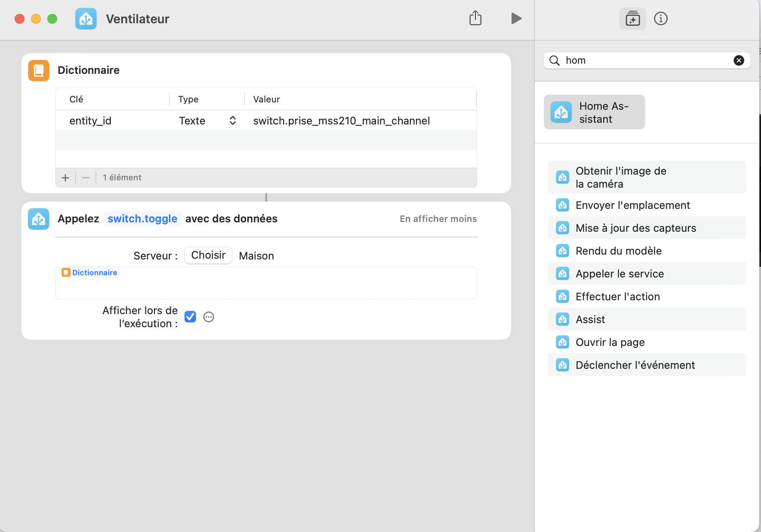The height and width of the screenshot is (532, 761).
Task: Click the Clé column header
Action: 76,99
